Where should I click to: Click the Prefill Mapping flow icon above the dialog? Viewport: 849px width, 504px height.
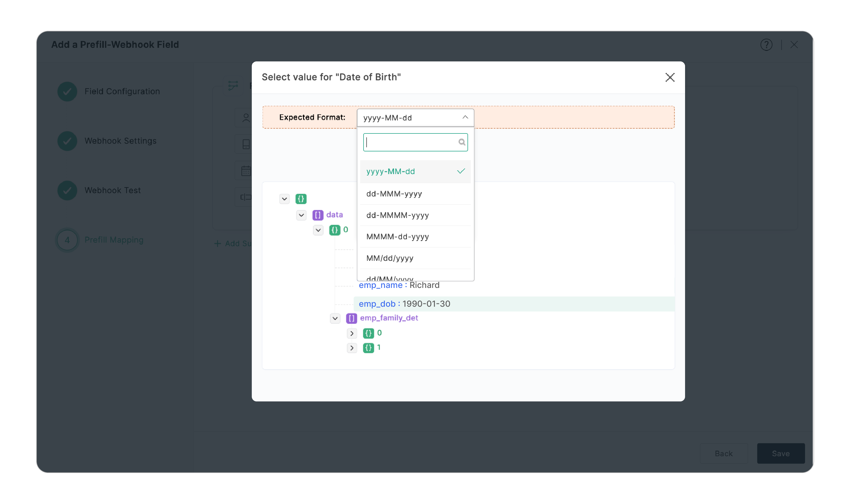click(233, 86)
